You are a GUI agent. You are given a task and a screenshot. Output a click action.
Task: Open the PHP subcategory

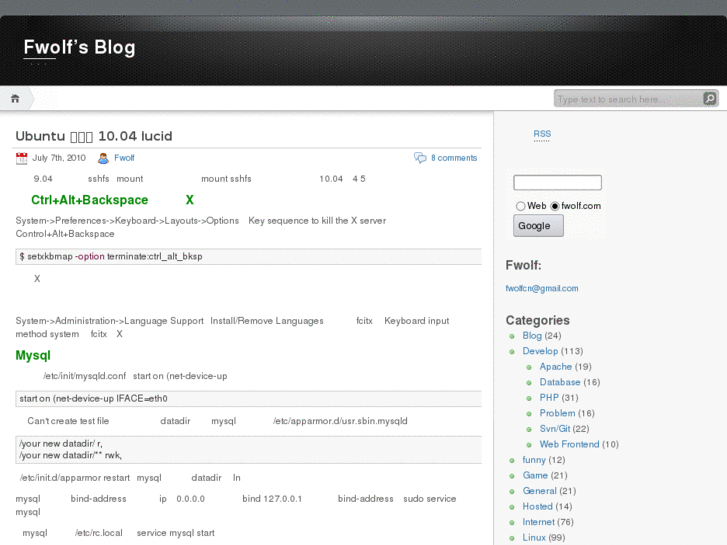coord(549,398)
